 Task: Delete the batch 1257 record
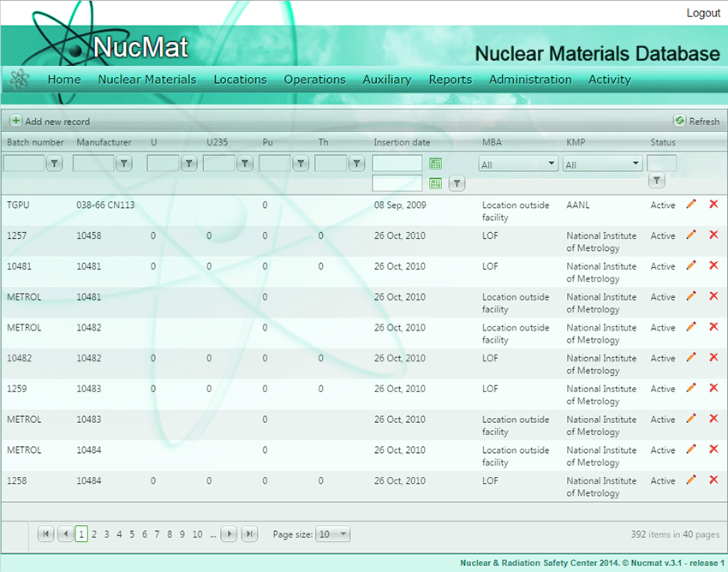[713, 235]
